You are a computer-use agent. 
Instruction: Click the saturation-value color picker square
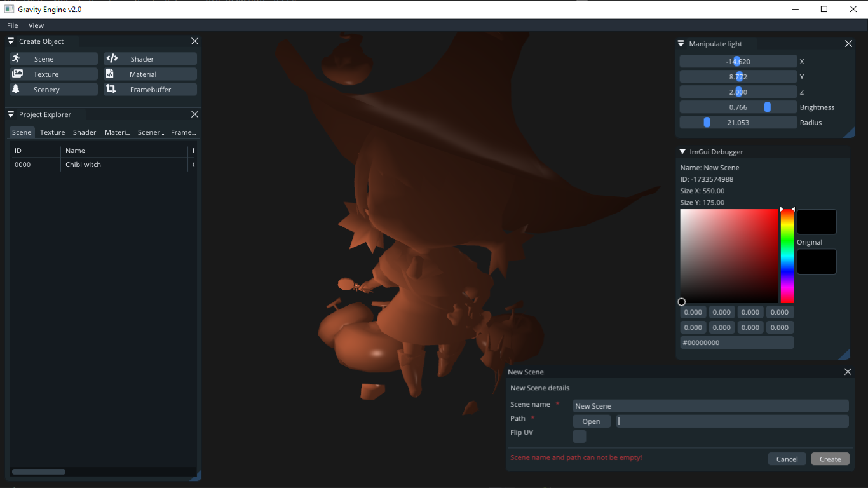(x=729, y=256)
